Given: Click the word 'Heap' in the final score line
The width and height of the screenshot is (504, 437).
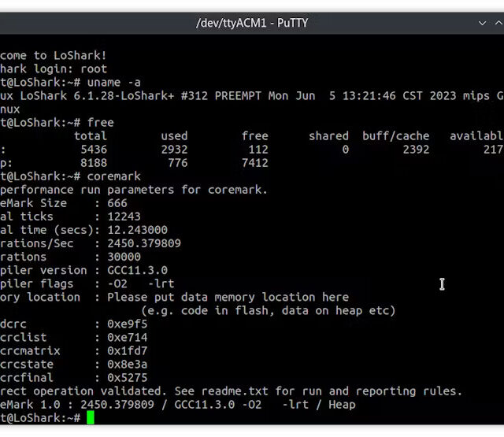Looking at the screenshot, I should point(342,404).
